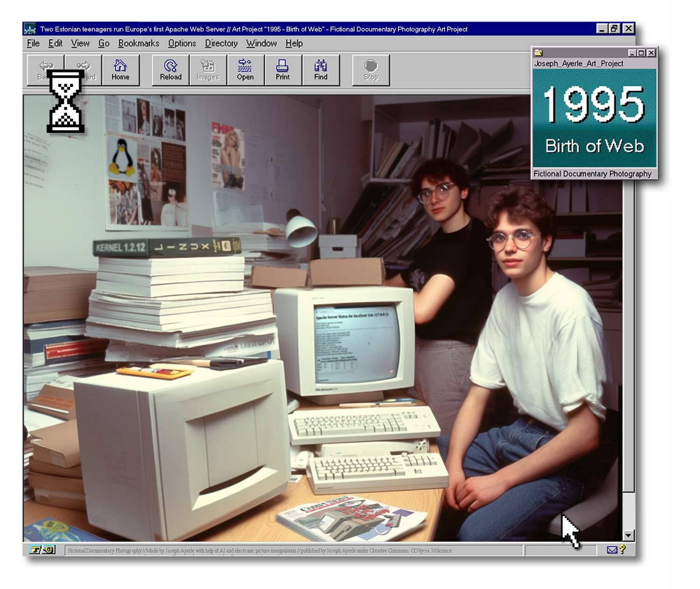Click the mail envelope icon in status bar
700x589 pixels.
coord(612,550)
